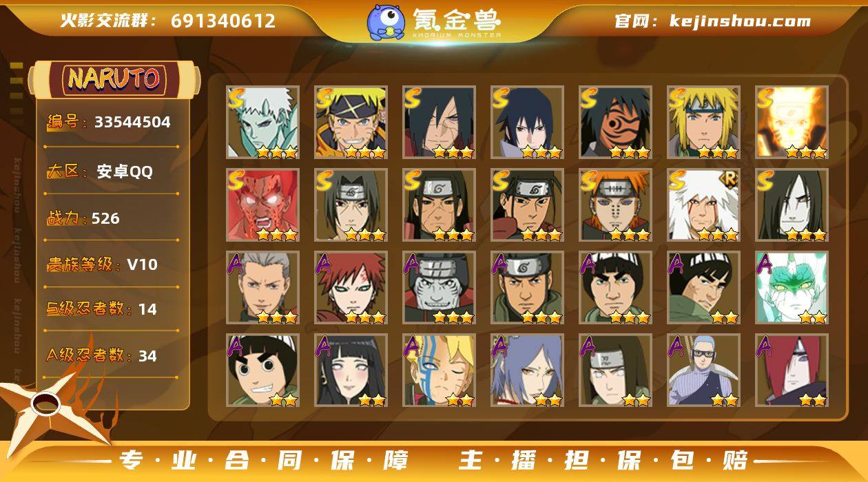The width and height of the screenshot is (868, 482).
Task: Select the account ID 33544504 row
Action: click(109, 122)
